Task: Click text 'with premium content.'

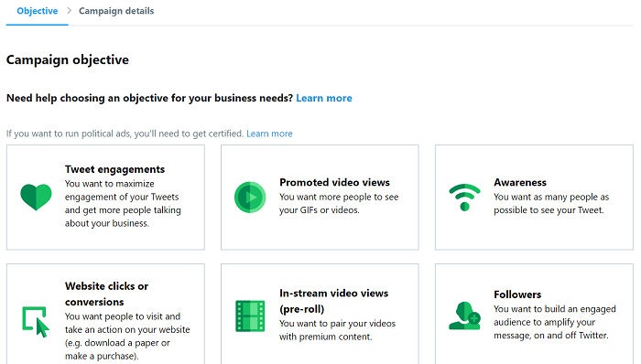Action: [x=326, y=337]
